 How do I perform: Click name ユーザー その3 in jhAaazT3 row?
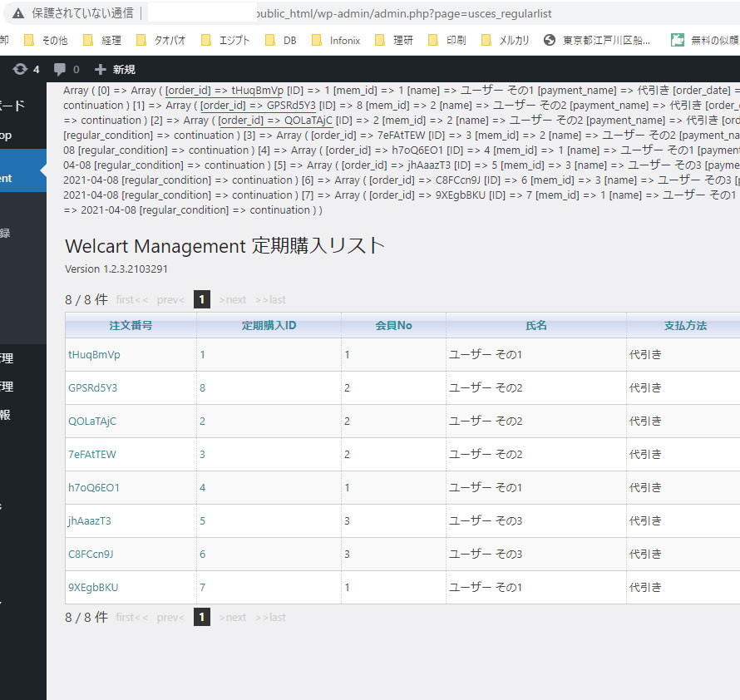click(486, 520)
